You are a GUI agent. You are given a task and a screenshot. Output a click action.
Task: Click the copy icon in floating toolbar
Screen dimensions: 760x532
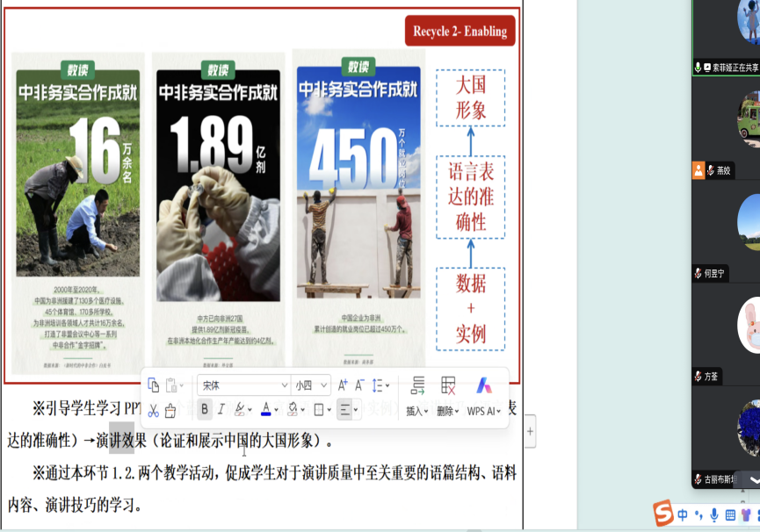154,385
